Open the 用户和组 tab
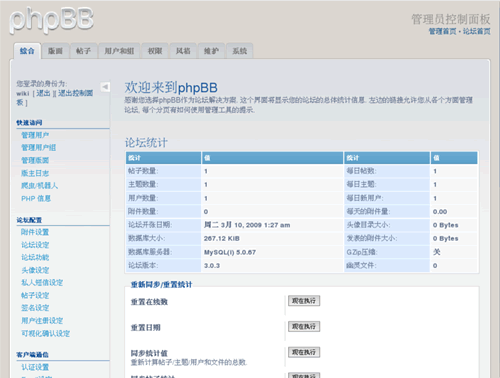 (x=119, y=51)
